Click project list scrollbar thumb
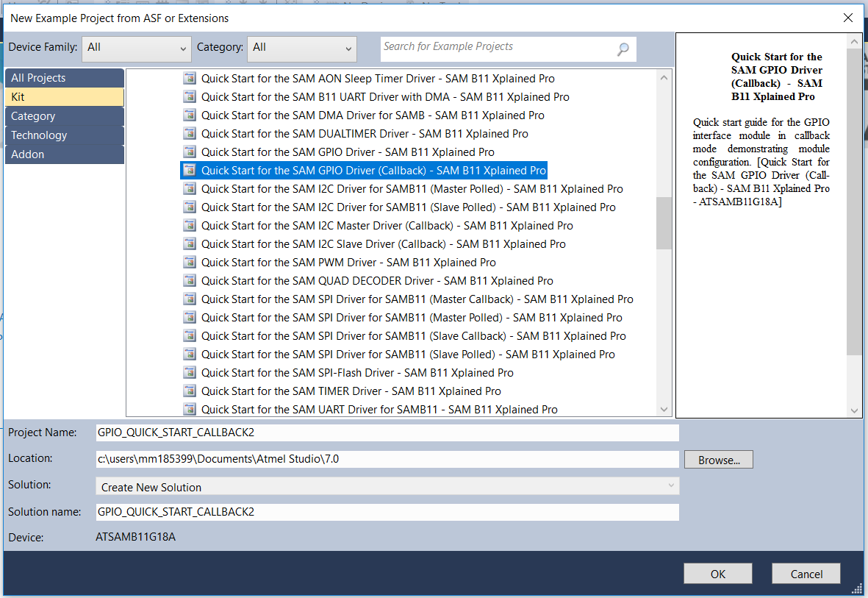868x598 pixels. (664, 224)
